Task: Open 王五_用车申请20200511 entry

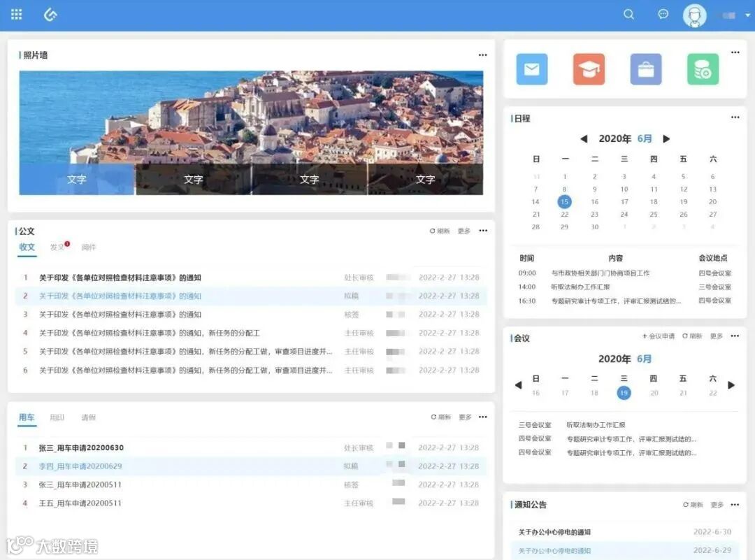Action: click(x=251, y=503)
